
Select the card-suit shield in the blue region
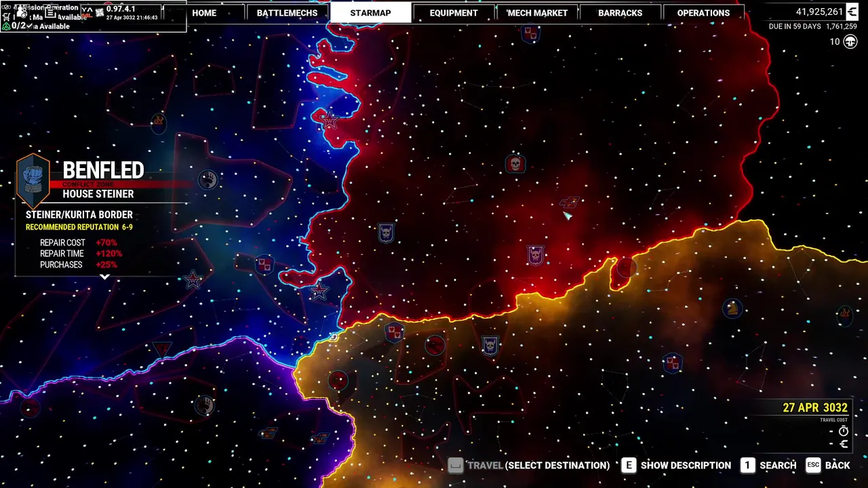pos(264,264)
